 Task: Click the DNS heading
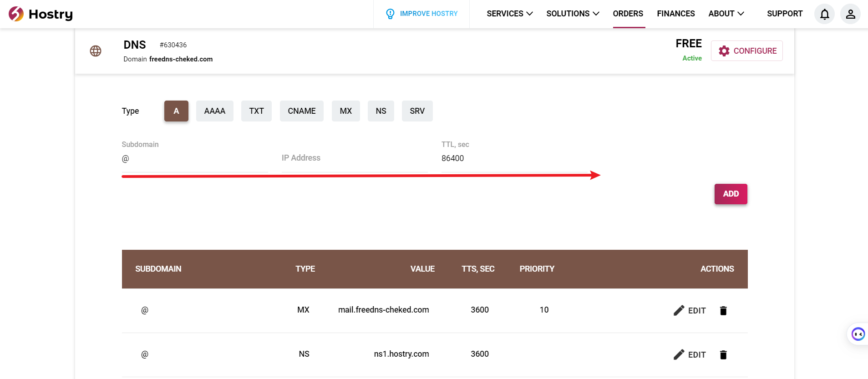[x=135, y=45]
